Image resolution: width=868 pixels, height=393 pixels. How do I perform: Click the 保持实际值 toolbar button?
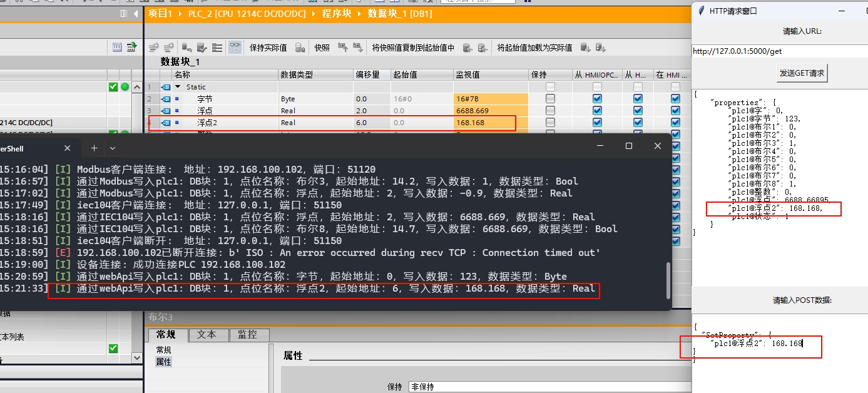click(x=268, y=48)
